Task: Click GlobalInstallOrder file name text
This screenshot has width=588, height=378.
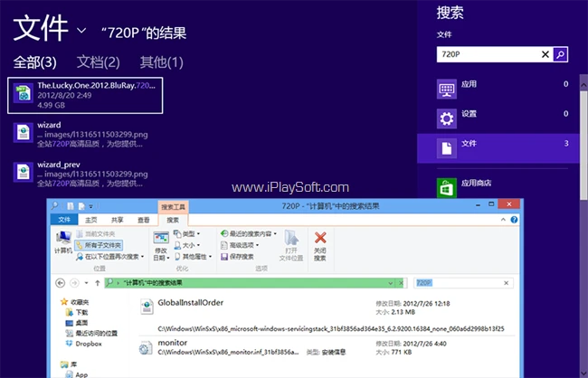Action: (191, 303)
